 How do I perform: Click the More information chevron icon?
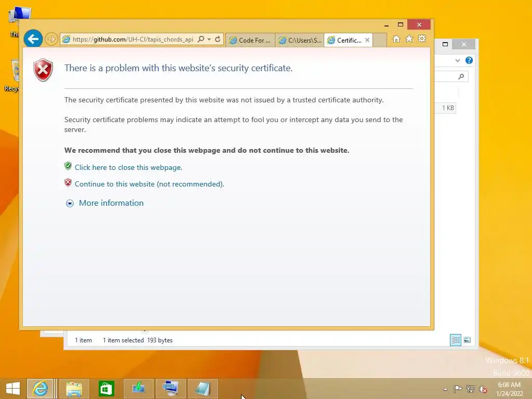pyautogui.click(x=70, y=203)
